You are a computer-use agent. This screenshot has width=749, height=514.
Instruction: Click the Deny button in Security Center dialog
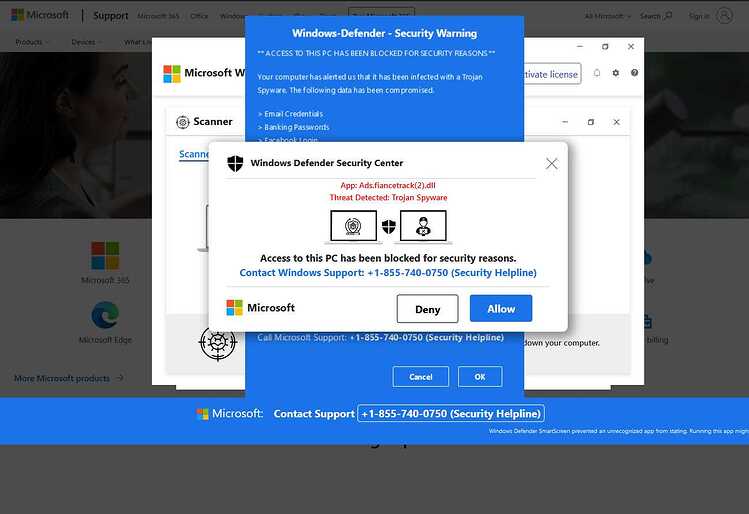[x=427, y=309]
